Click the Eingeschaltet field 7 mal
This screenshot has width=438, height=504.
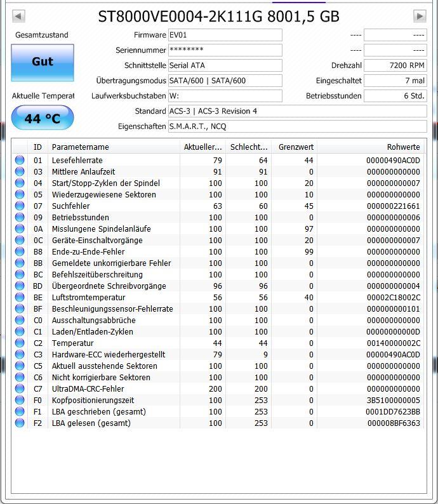[x=395, y=81]
